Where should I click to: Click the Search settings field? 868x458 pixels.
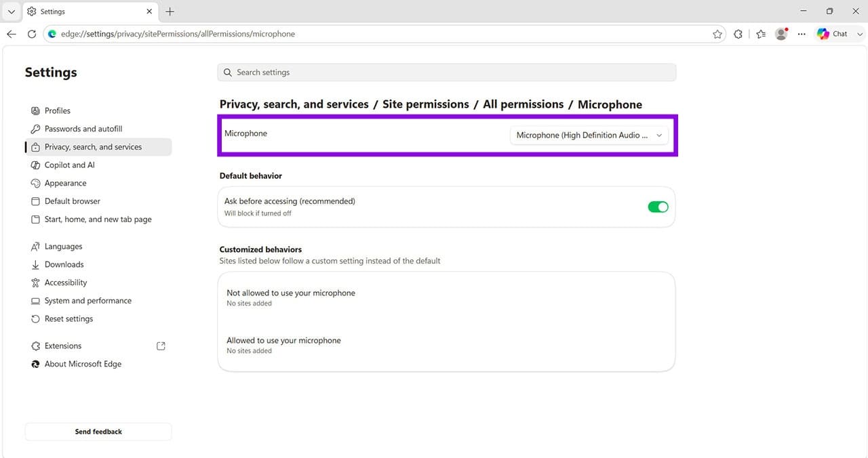[446, 72]
